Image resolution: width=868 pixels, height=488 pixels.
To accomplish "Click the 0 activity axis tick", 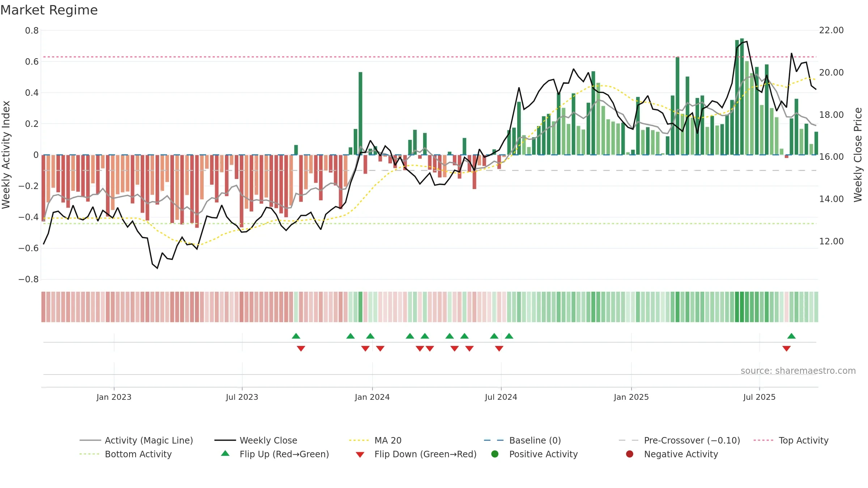I will pos(36,155).
